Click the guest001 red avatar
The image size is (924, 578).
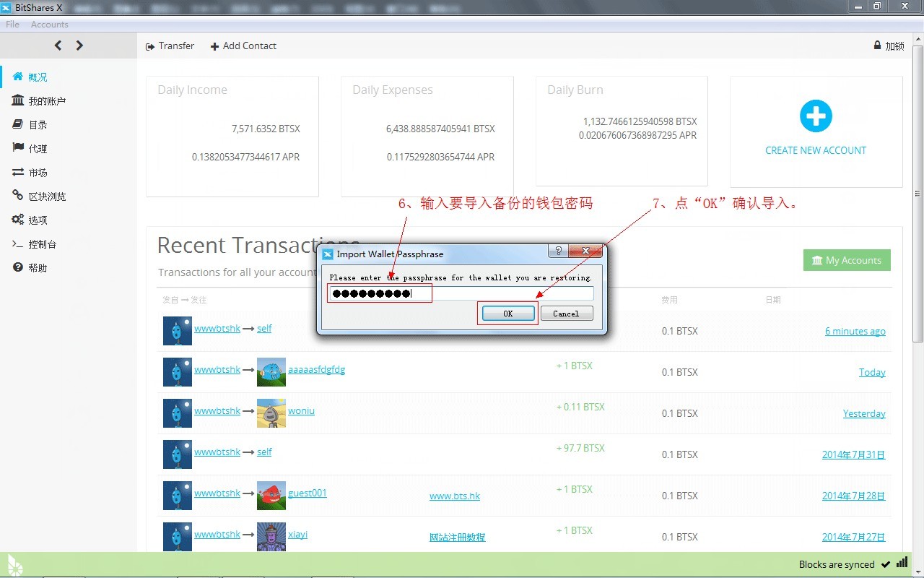tap(271, 496)
